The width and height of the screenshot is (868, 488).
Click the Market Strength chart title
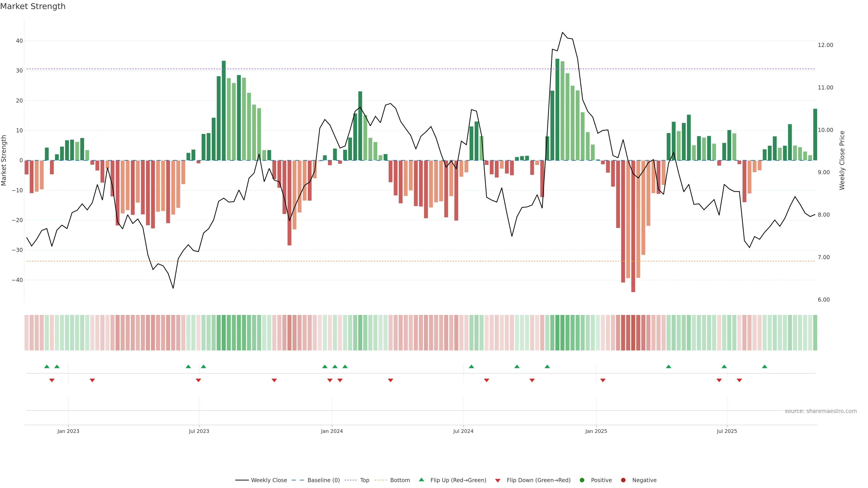[33, 6]
